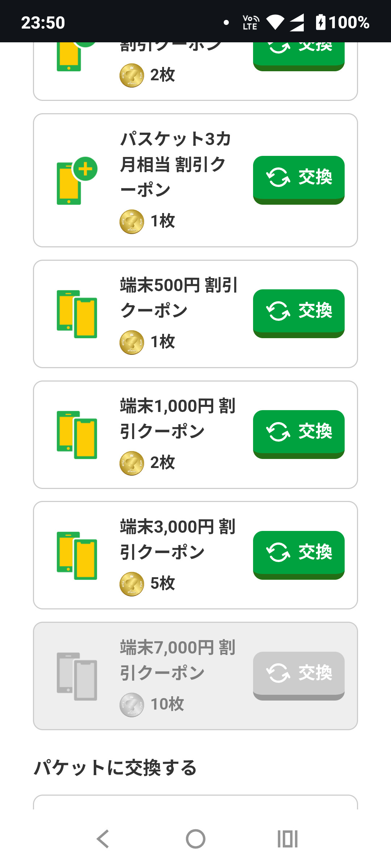Tap the battery 100% status bar indicator

[x=342, y=22]
